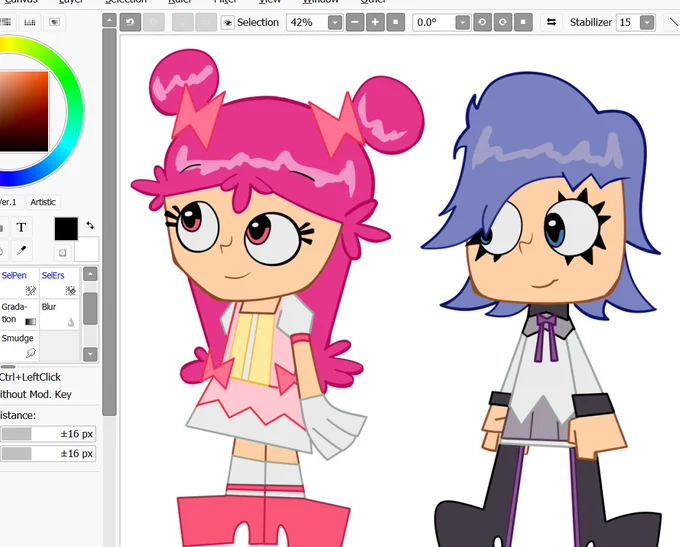
Task: Click the black foreground color swatch
Action: pos(66,229)
